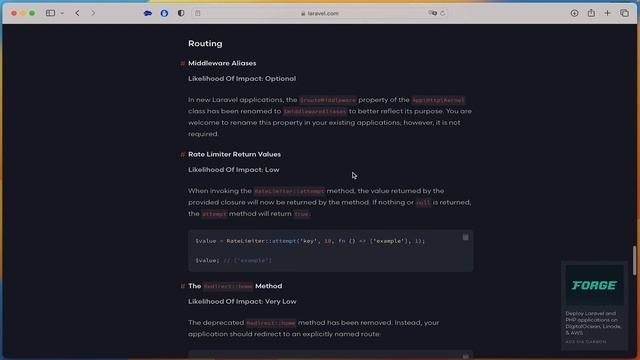This screenshot has width=640, height=360.
Task: Click the $middlewareAliases inline code
Action: tap(315, 111)
